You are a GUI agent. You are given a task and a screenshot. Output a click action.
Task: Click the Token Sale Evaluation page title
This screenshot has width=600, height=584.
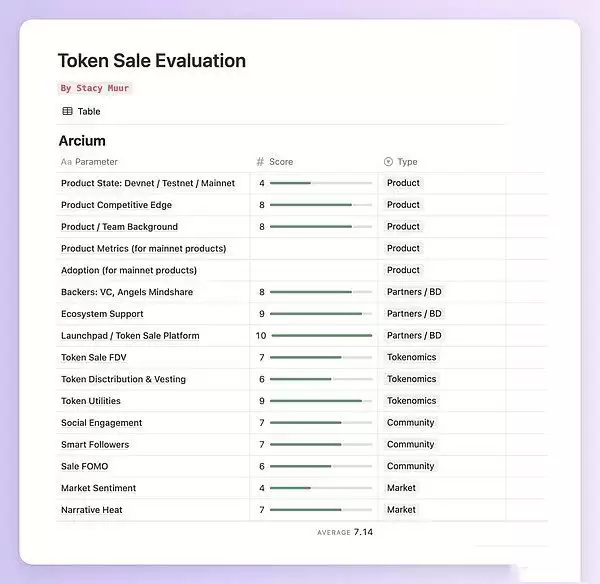(x=151, y=60)
